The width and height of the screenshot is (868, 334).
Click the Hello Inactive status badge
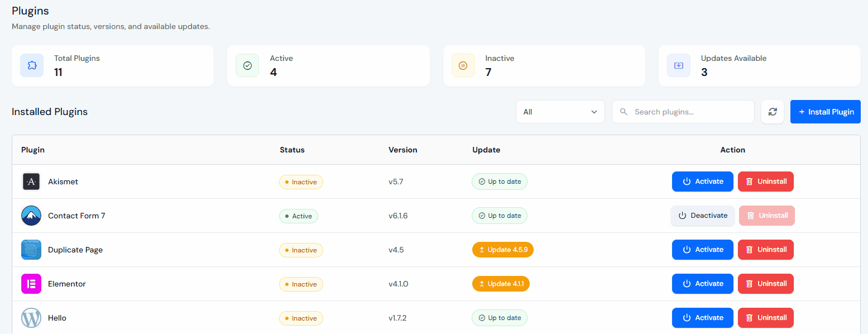pos(301,318)
